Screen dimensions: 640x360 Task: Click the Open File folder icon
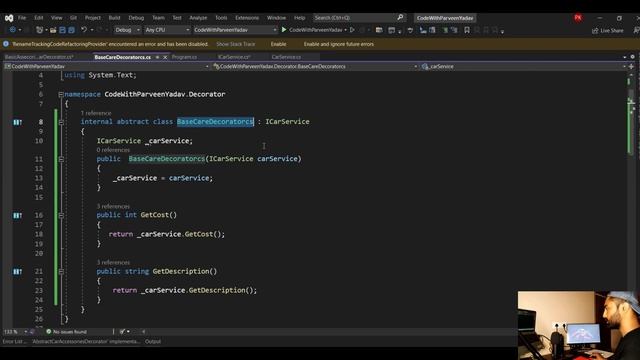pyautogui.click(x=53, y=30)
